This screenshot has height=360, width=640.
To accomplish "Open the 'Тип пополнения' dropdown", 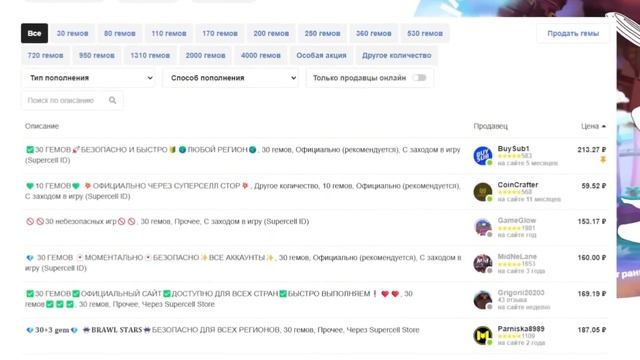I will click(x=88, y=78).
